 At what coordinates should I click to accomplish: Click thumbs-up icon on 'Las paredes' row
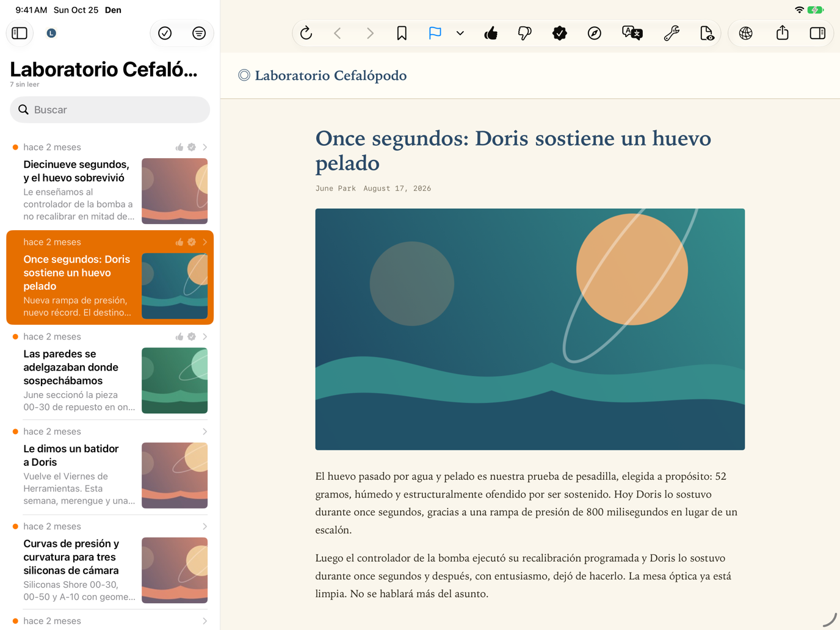179,337
